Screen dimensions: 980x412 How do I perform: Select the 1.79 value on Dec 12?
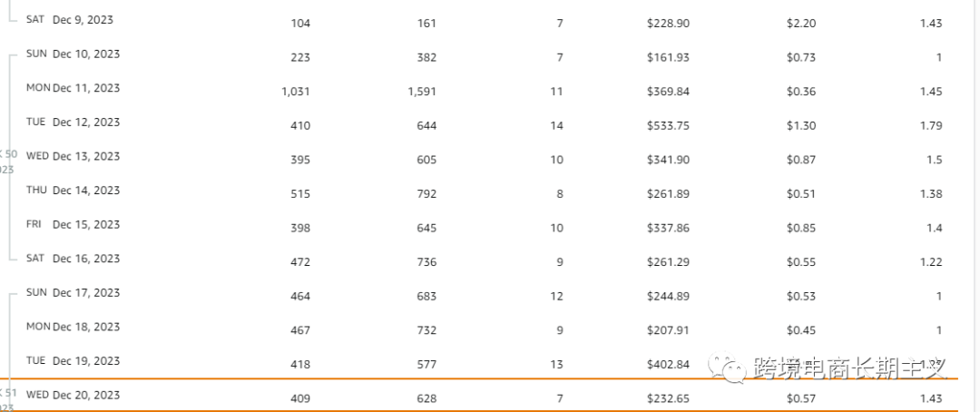(931, 125)
